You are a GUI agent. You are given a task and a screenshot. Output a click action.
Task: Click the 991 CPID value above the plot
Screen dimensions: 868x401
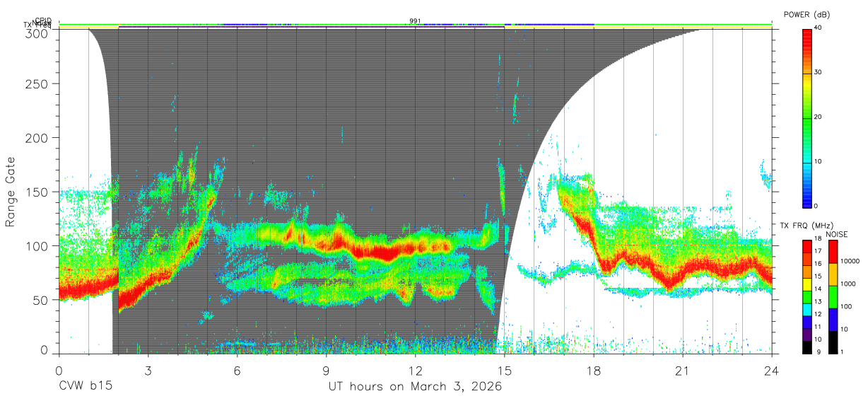coord(415,21)
